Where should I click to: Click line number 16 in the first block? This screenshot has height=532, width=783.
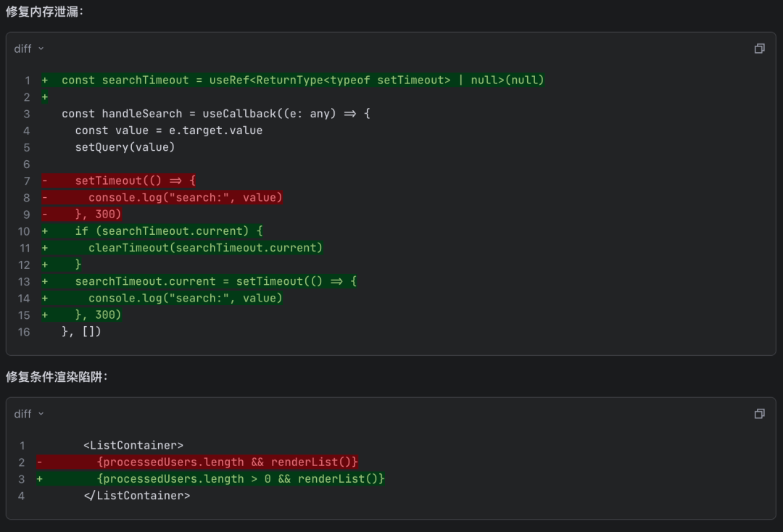[24, 332]
